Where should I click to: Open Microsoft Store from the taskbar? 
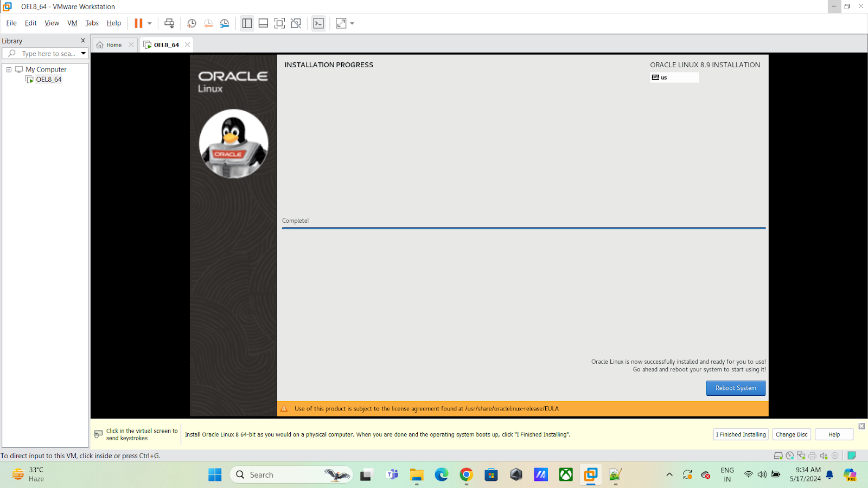coord(492,475)
